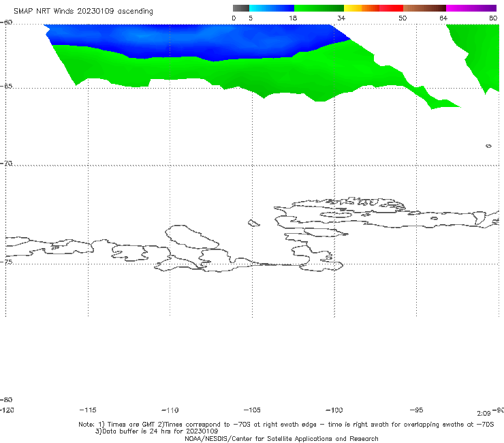Click the NOAA/NESDIS credit line

click(x=281, y=438)
